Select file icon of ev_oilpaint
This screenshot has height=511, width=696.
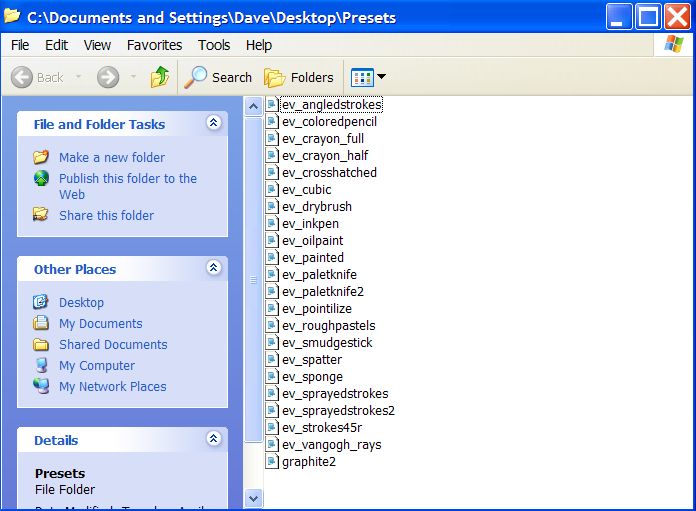272,241
